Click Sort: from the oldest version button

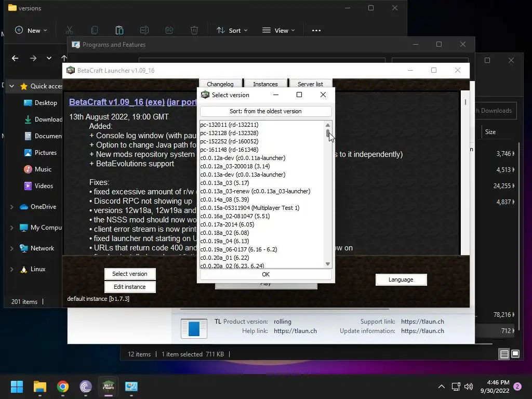coord(265,111)
